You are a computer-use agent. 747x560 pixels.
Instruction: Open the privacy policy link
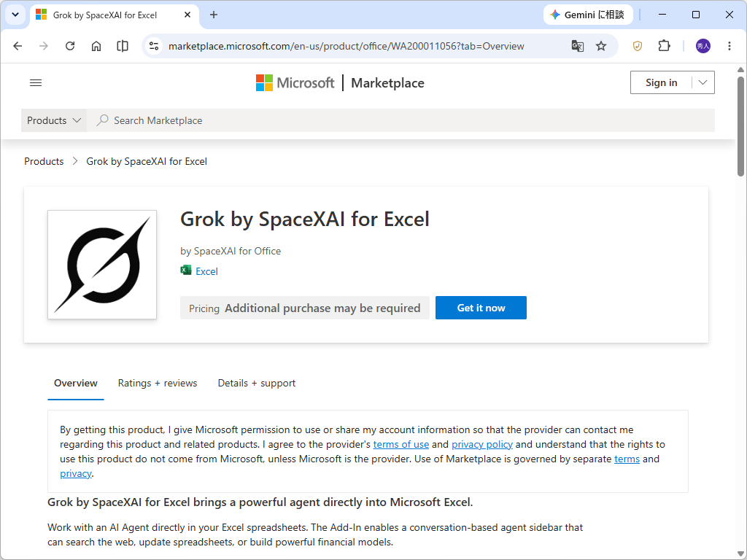pos(482,444)
